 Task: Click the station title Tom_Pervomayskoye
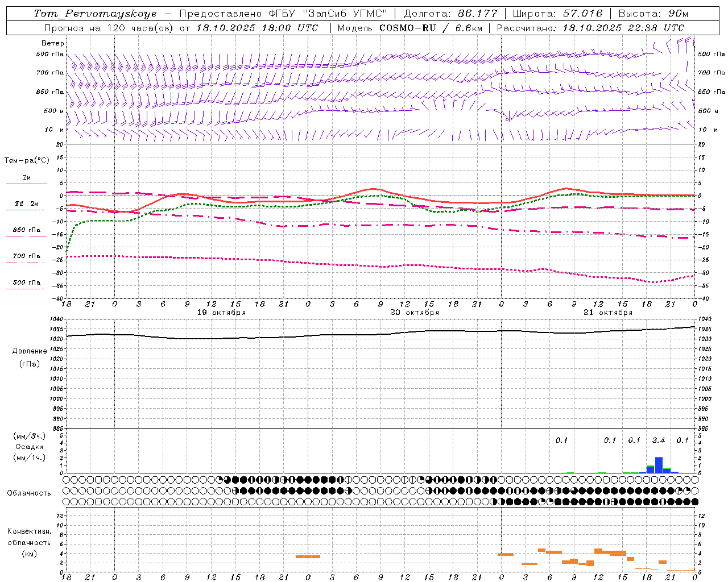tap(96, 14)
